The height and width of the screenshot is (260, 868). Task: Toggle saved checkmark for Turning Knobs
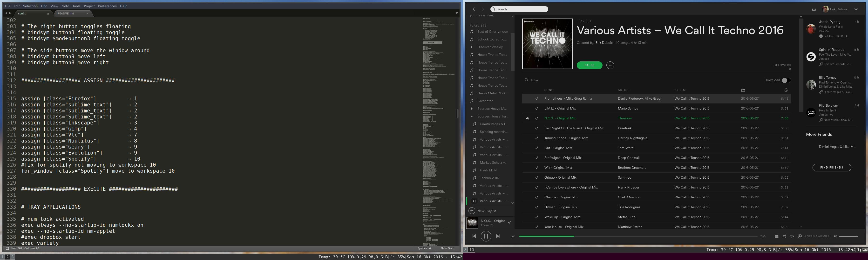pos(536,138)
